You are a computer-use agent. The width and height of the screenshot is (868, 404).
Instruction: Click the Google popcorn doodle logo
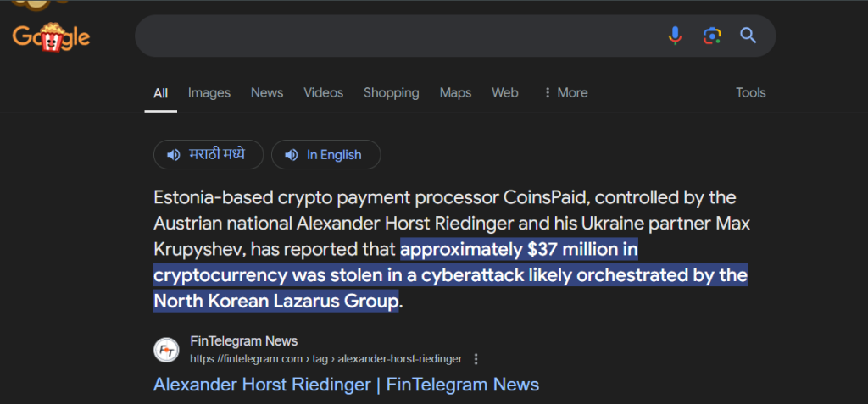click(x=51, y=36)
